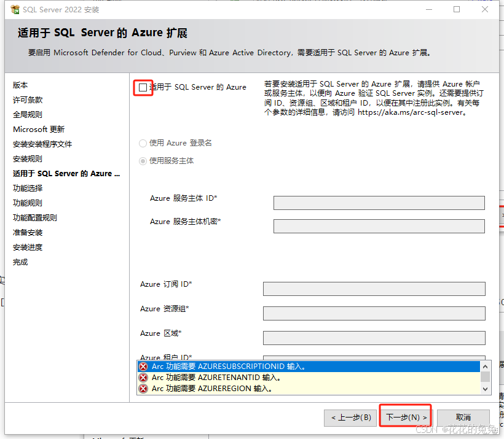Viewport: 504px width, 439px height.
Task: Go to the 功能选择 step in sidebar
Action: point(28,188)
